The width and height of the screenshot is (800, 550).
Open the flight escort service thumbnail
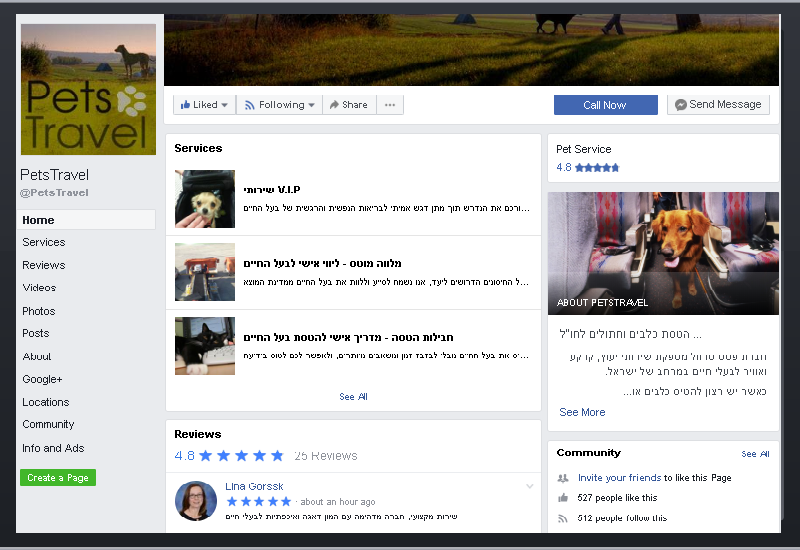tap(205, 272)
